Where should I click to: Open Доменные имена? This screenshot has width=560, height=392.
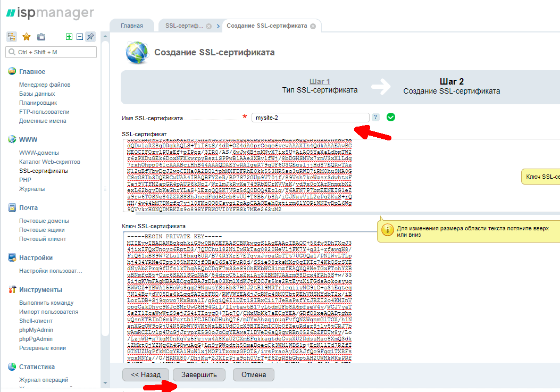coord(43,121)
